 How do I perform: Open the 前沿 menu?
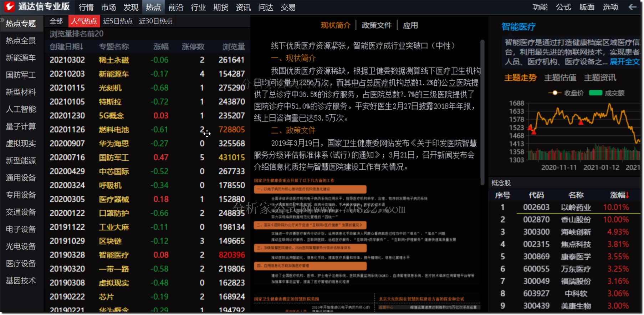[x=176, y=7]
